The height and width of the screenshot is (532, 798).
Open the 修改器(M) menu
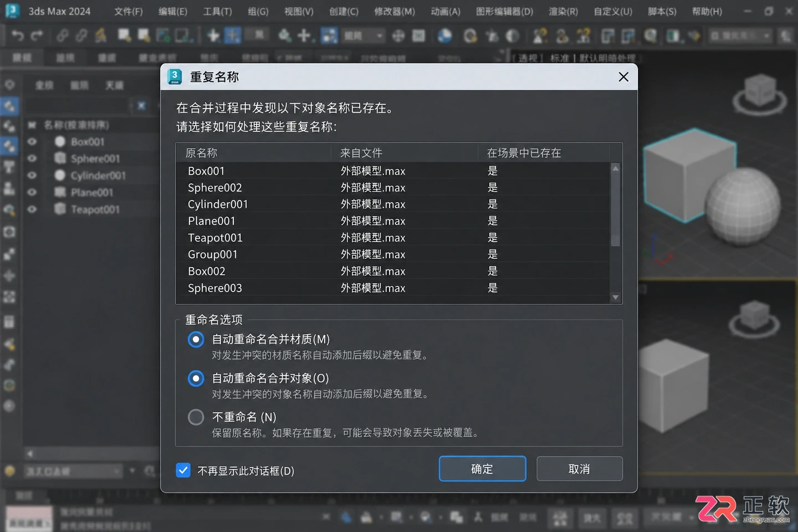(x=394, y=11)
